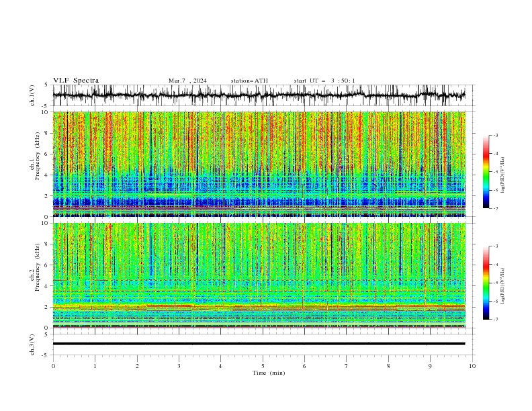The image size is (532, 411).
Task: Click the ch.1 voltage waveform trace
Action: pos(259,95)
